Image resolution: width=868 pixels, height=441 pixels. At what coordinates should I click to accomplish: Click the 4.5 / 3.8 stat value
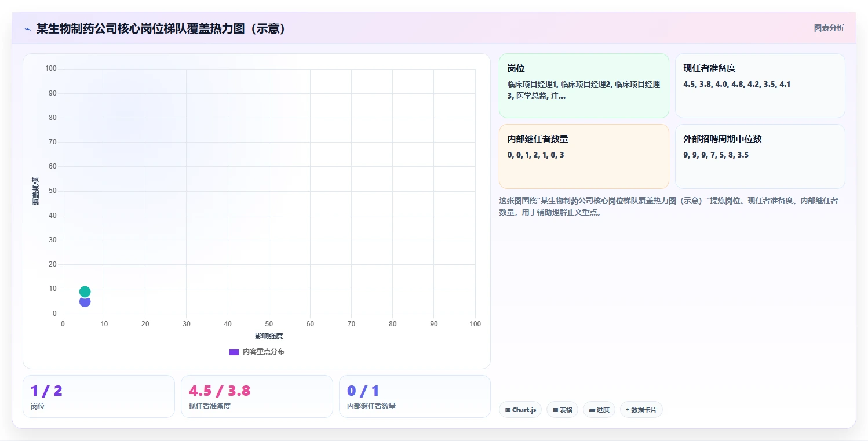point(220,391)
